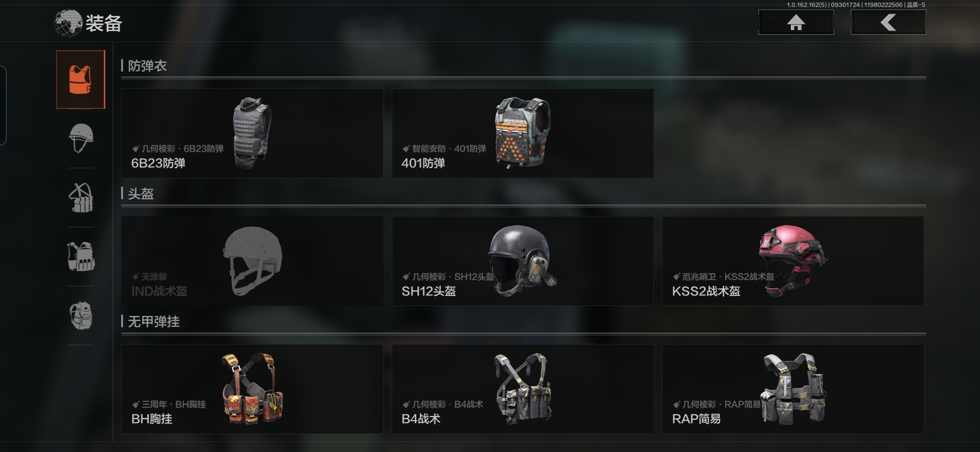Viewport: 980px width, 452px height.
Task: Select the RAP简易 chest rig card
Action: click(x=793, y=389)
